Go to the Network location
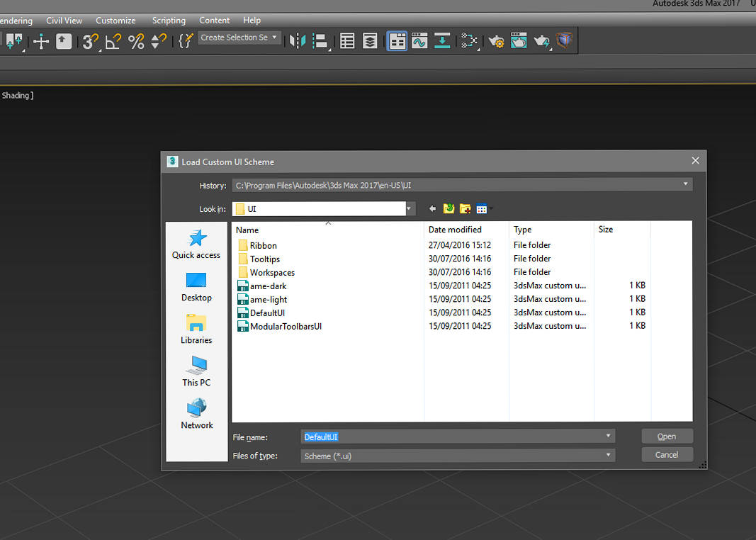The width and height of the screenshot is (756, 540). tap(196, 415)
